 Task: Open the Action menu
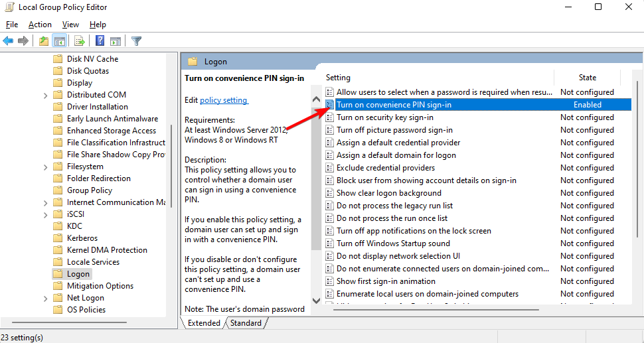point(40,25)
